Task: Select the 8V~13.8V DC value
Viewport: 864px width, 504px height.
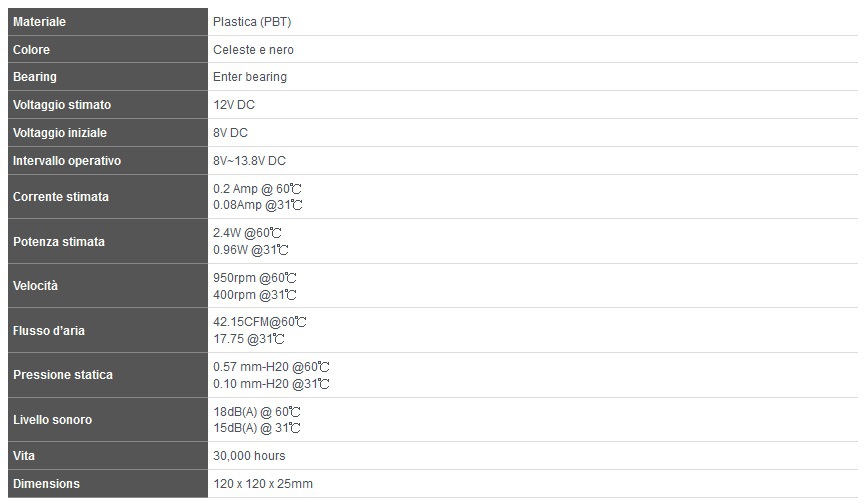Action: [250, 161]
